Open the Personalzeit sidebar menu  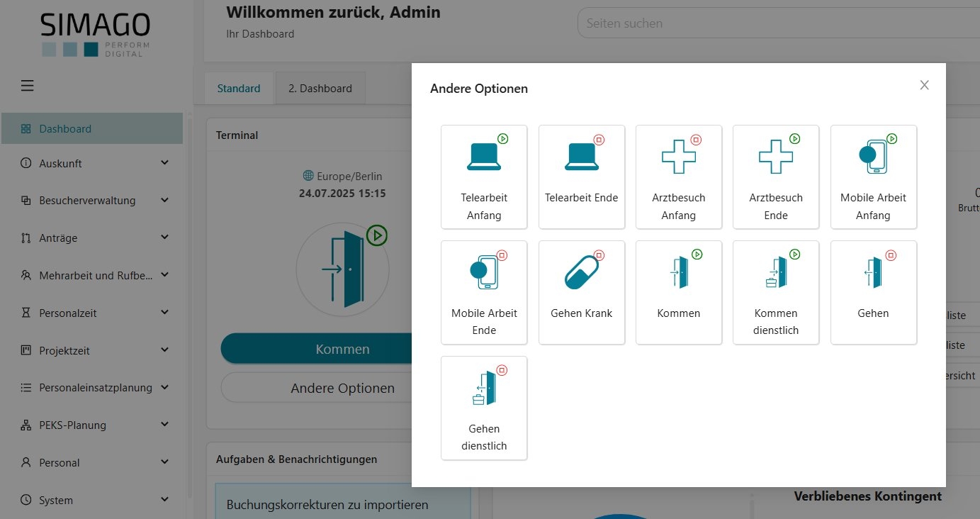[92, 313]
